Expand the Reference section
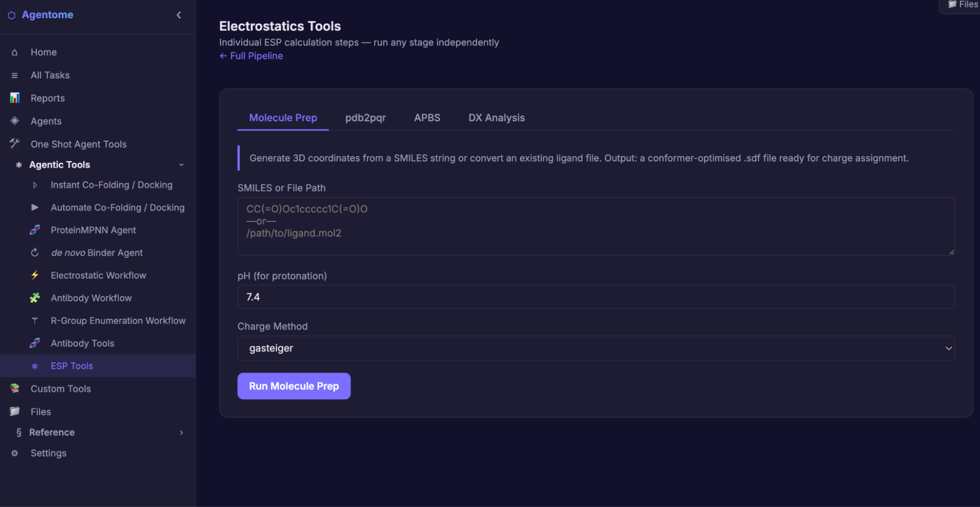 [181, 433]
